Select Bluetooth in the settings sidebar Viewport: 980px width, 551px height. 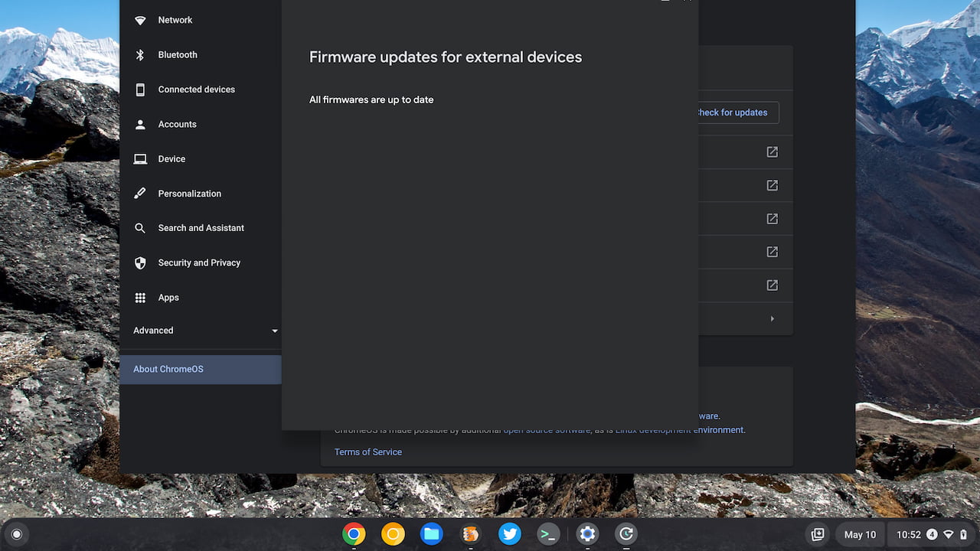click(201, 55)
